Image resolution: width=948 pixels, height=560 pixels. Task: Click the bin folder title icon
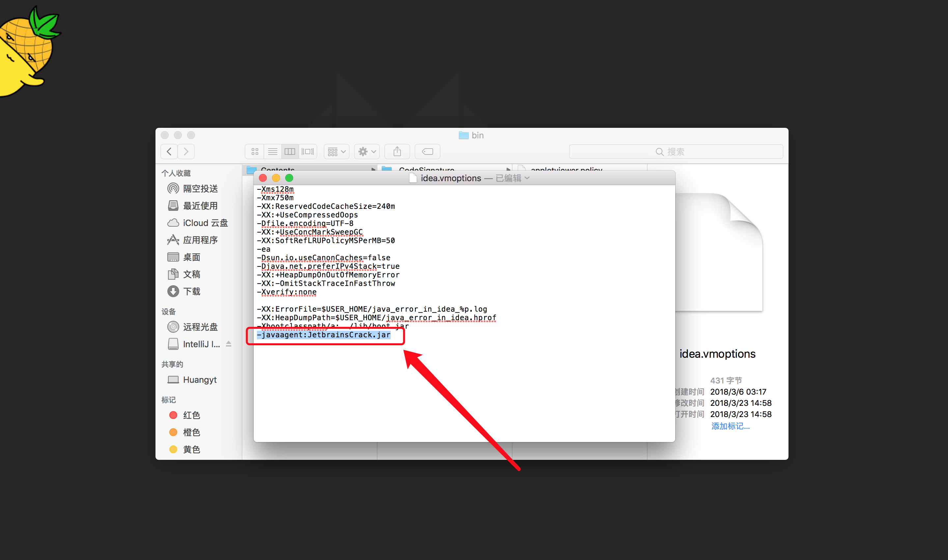[464, 135]
